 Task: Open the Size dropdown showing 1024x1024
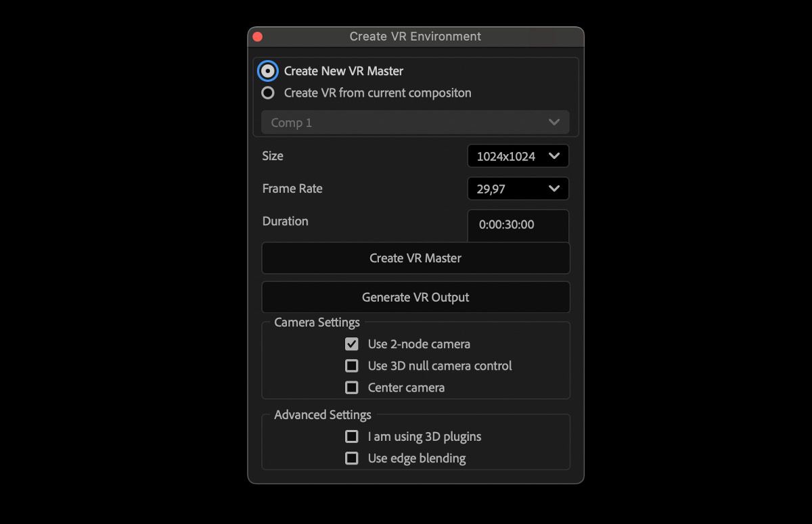click(518, 156)
